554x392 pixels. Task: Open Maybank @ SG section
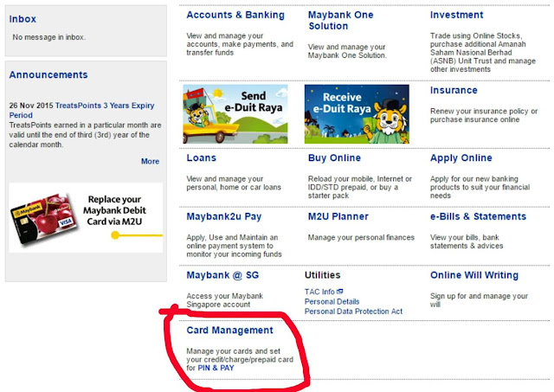point(222,275)
